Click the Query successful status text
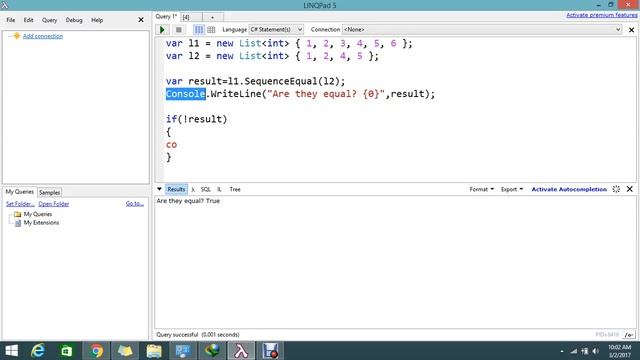 [x=198, y=335]
